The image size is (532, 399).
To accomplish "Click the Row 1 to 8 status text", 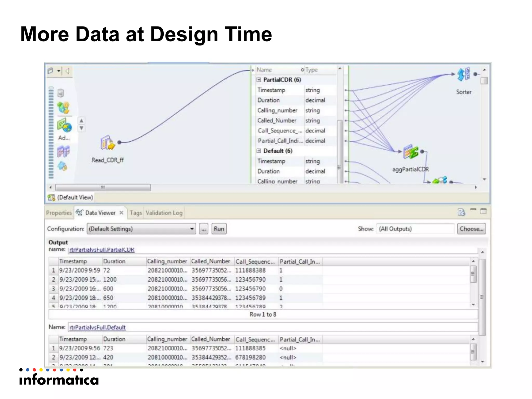I will [263, 315].
